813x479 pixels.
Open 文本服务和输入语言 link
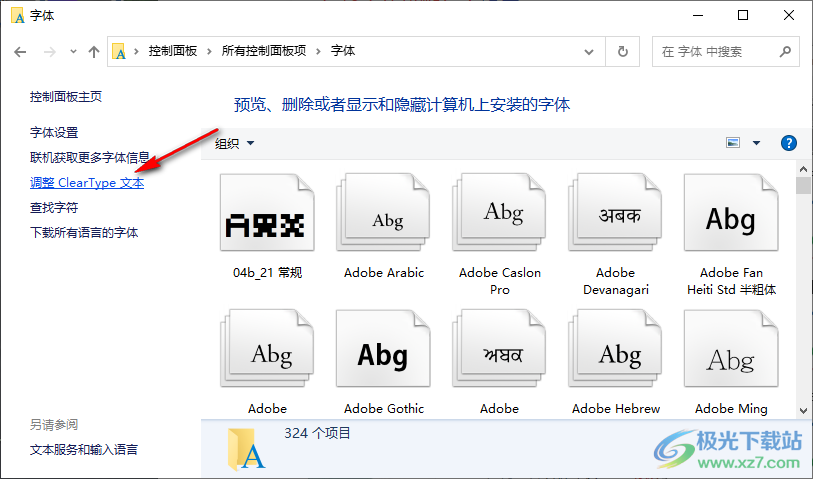(84, 449)
